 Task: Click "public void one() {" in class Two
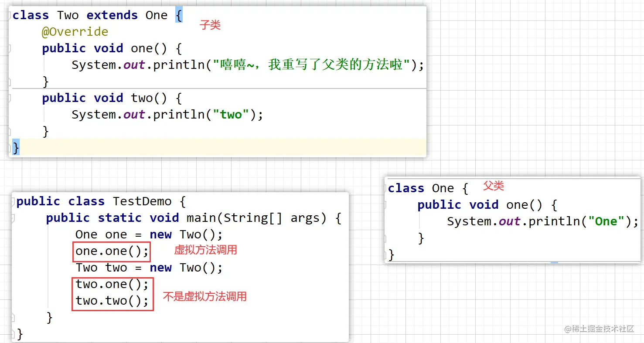(112, 48)
